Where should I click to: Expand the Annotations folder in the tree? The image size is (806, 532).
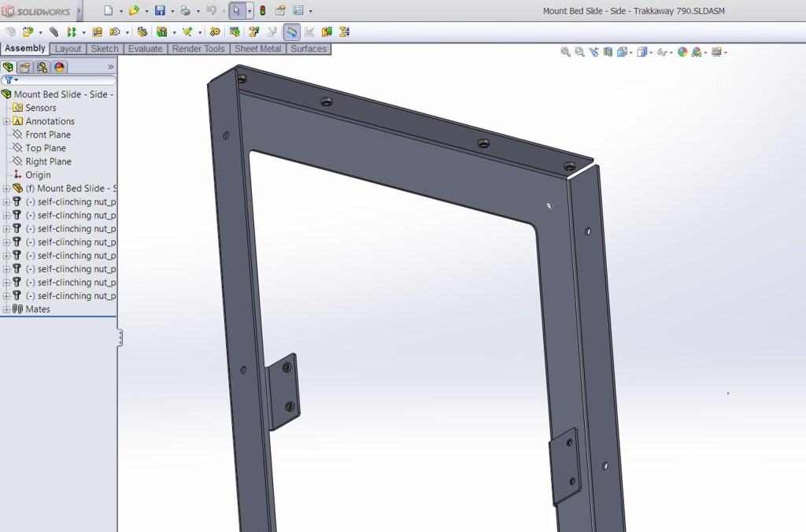click(x=6, y=120)
